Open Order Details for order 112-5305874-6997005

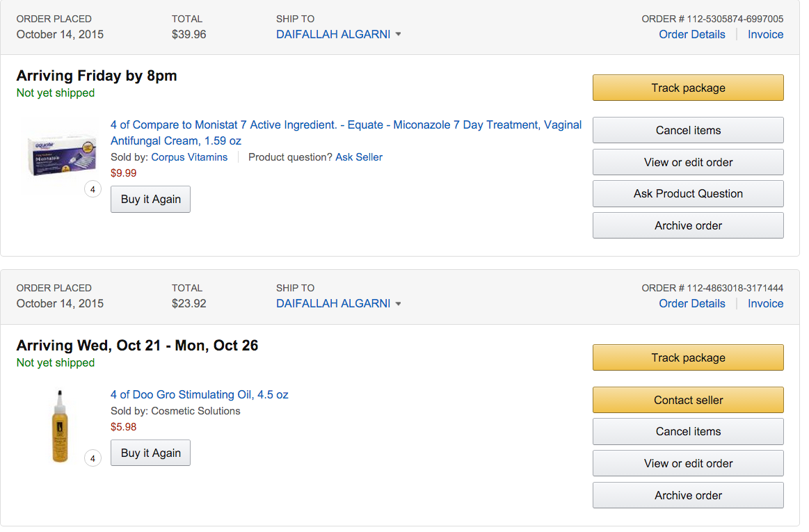(691, 34)
